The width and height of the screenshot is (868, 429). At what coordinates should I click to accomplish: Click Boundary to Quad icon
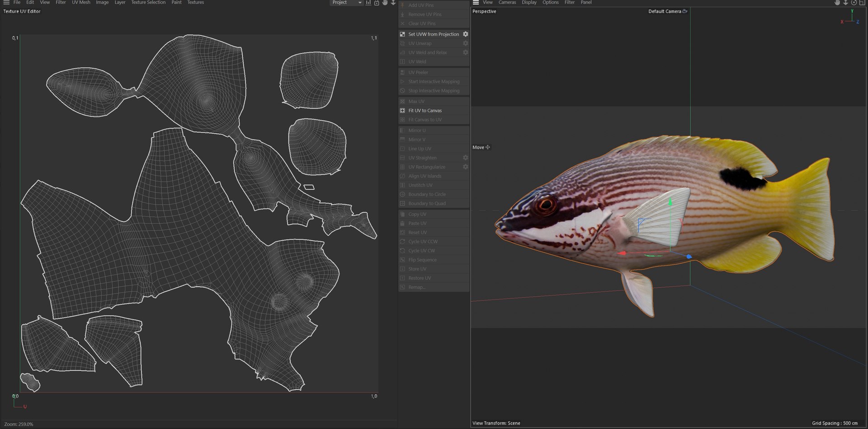tap(402, 204)
